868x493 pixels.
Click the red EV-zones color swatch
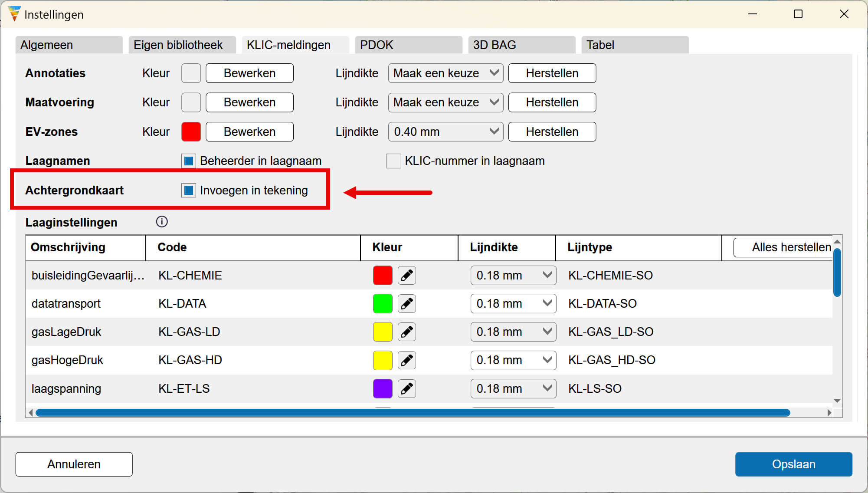191,132
